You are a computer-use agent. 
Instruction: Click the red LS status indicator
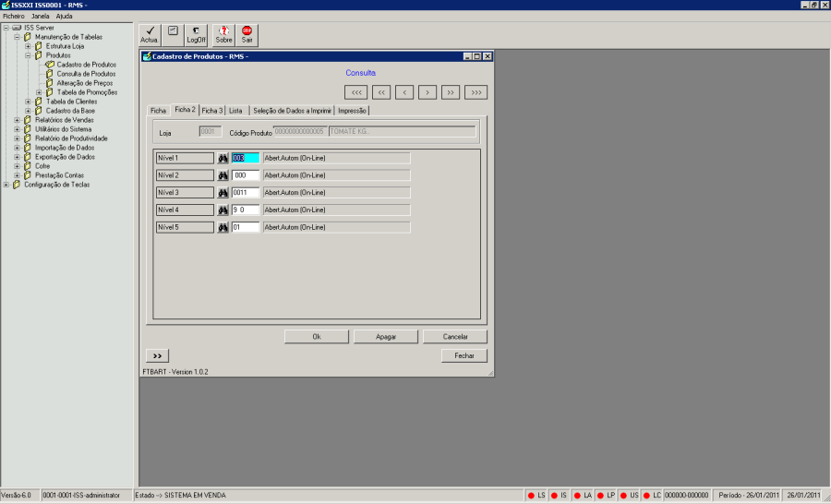[x=531, y=496]
